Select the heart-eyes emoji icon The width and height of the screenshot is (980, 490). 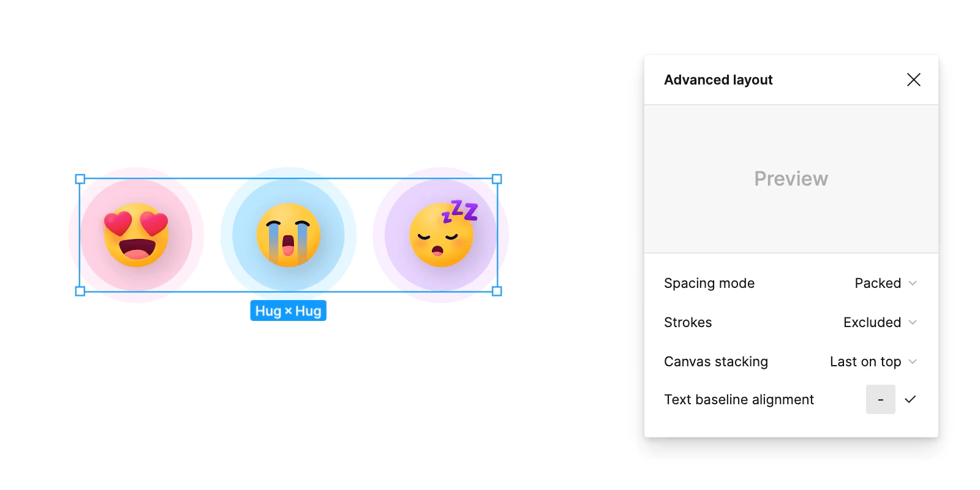[x=136, y=235]
